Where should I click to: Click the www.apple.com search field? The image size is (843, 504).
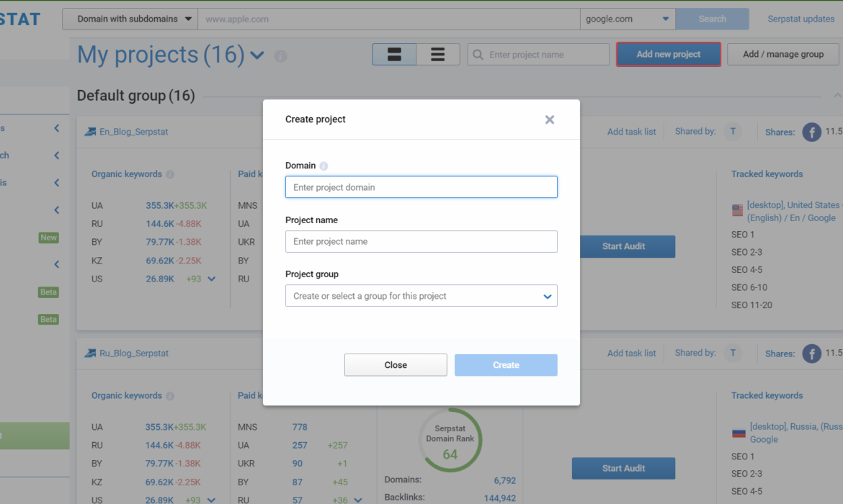pos(388,19)
